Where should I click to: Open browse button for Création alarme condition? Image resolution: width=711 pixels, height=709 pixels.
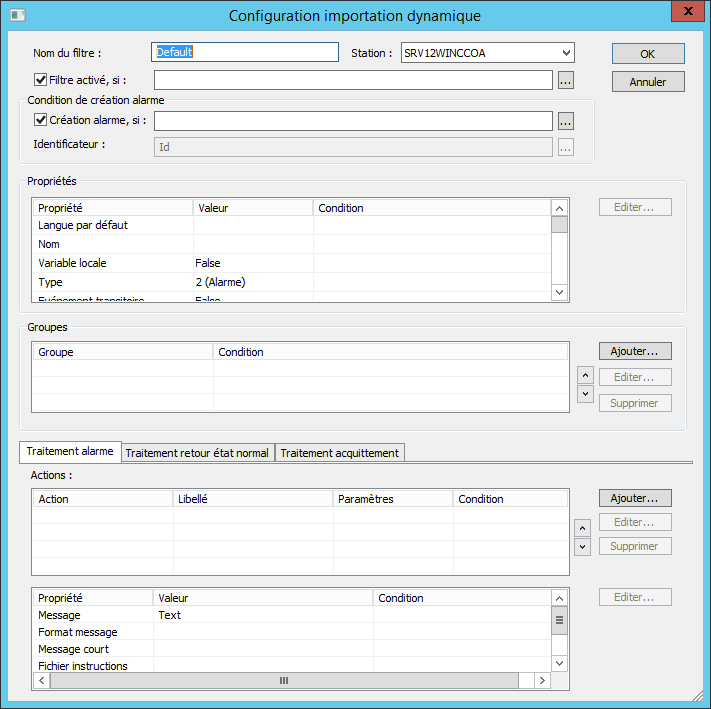[565, 121]
